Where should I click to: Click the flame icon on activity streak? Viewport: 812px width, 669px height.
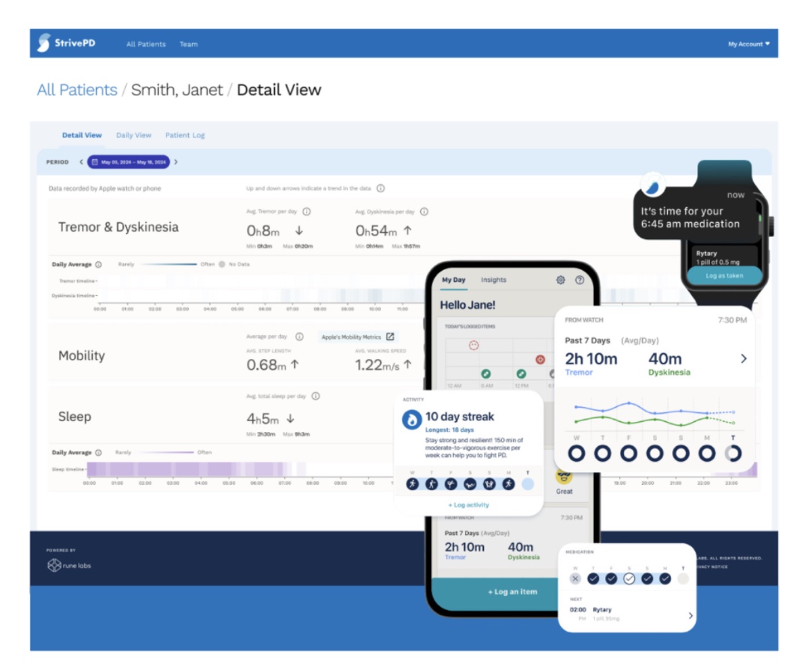coord(411,420)
